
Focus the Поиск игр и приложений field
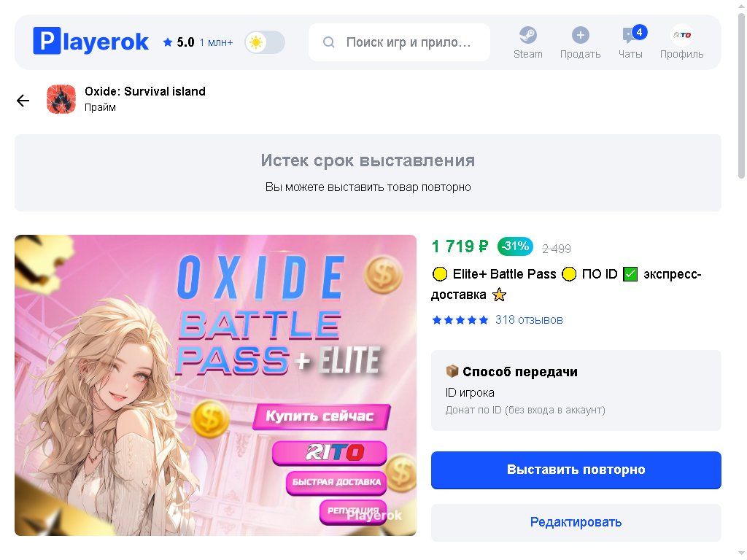tap(399, 42)
